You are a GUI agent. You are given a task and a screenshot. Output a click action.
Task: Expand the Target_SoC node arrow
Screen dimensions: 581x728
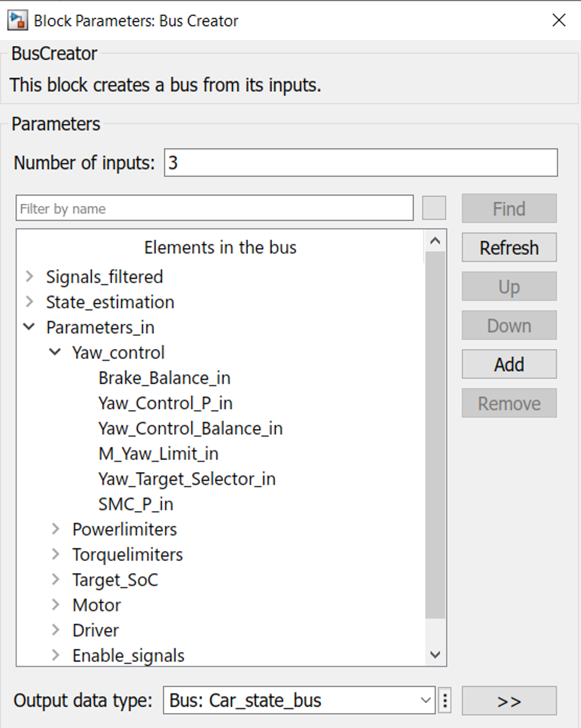56,579
